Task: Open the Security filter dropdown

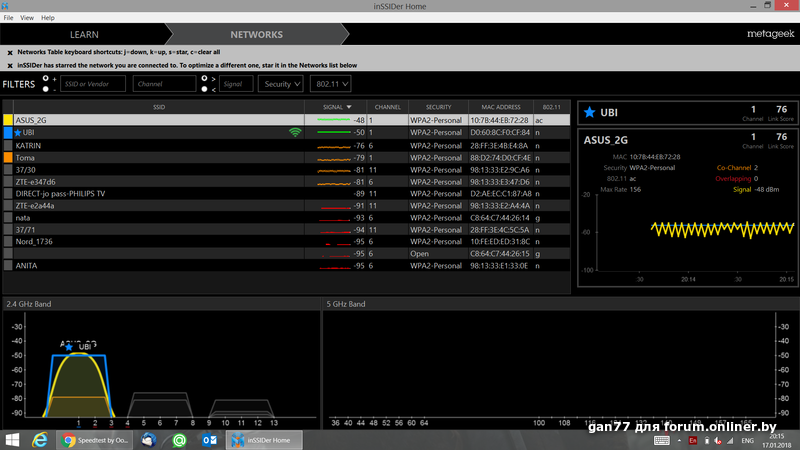Action: point(281,84)
